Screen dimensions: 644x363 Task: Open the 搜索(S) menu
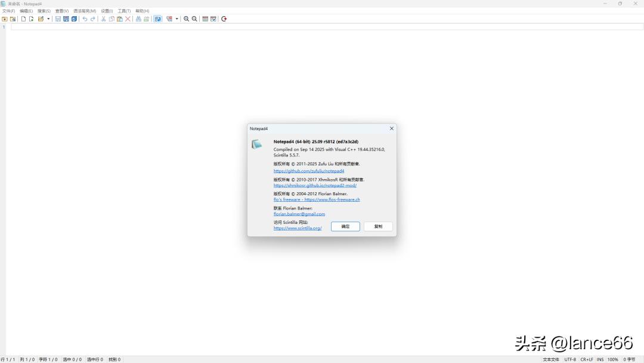[44, 11]
